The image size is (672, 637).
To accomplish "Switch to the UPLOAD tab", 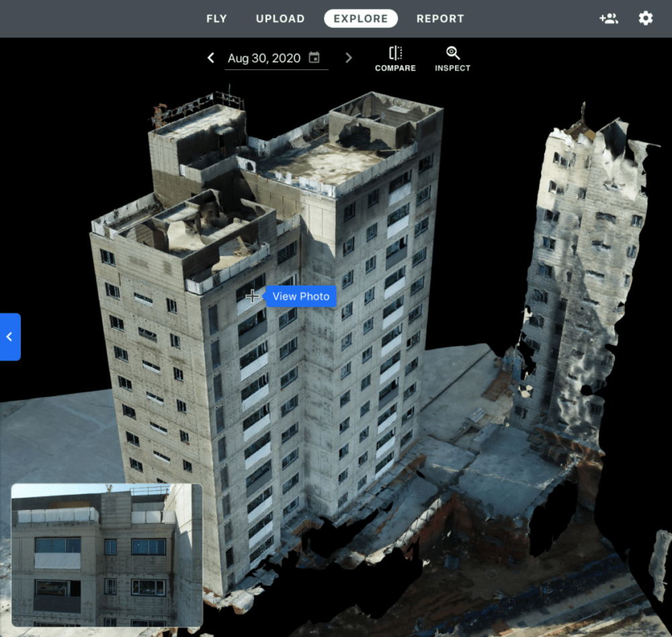I will coord(280,19).
